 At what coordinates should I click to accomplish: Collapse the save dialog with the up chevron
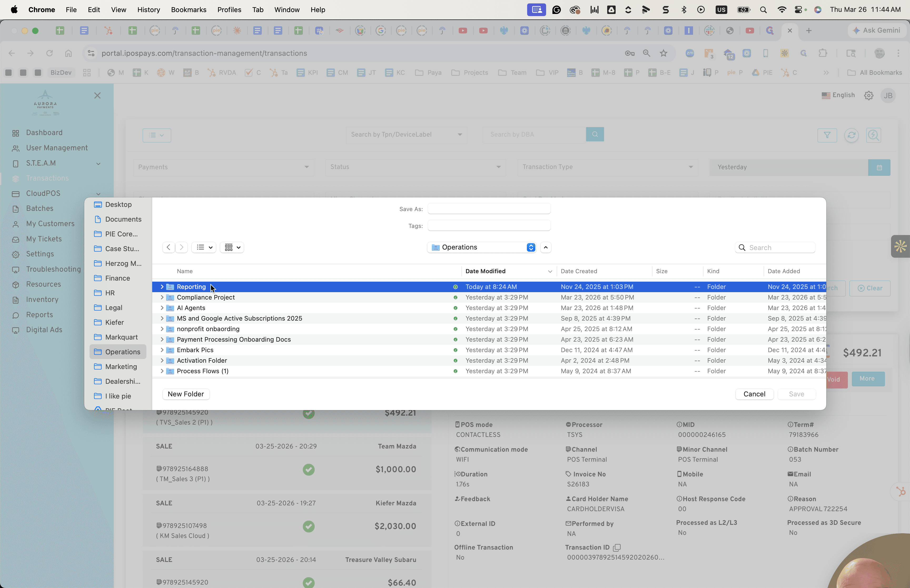(x=546, y=247)
